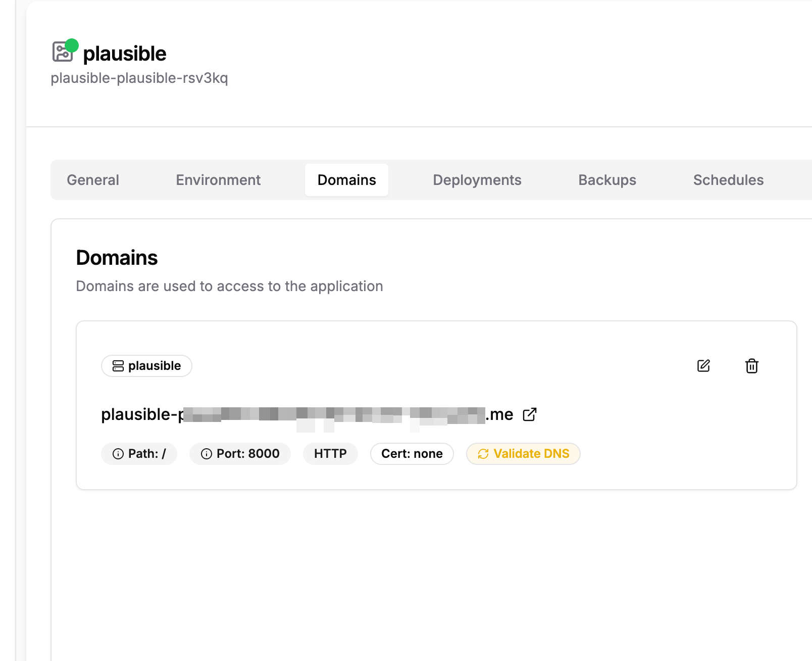Open the Backups tab
This screenshot has height=661, width=812.
coord(607,180)
